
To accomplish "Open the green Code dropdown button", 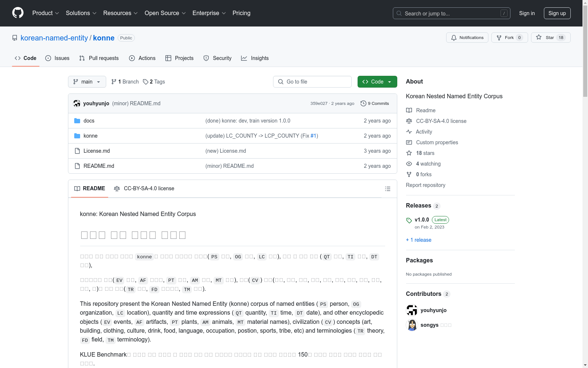I will tap(377, 82).
